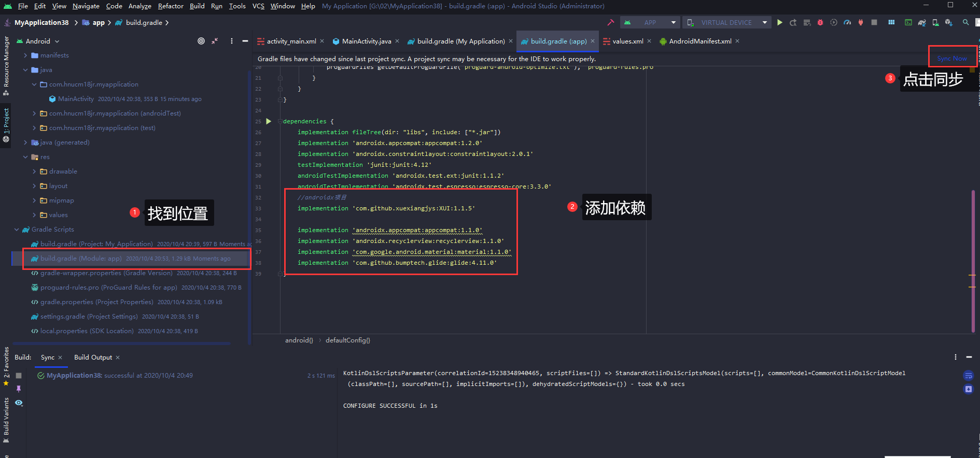Expand the manifests folder
The image size is (980, 458).
click(25, 55)
